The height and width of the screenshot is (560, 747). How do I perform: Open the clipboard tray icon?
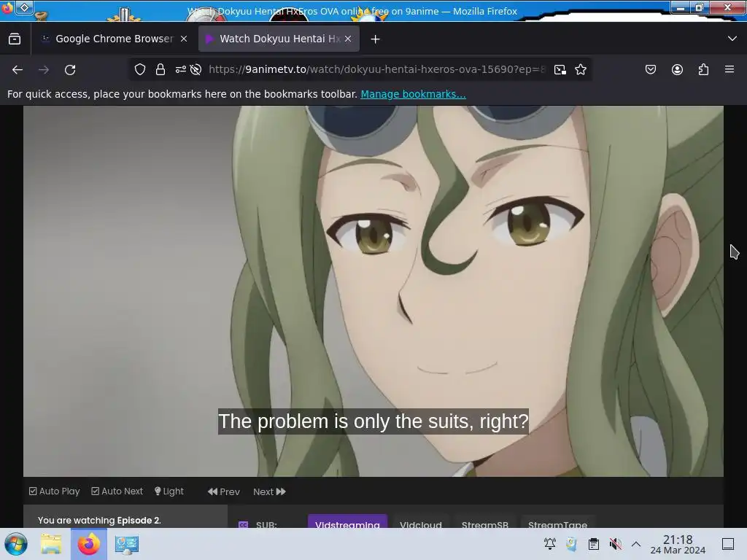tap(594, 544)
